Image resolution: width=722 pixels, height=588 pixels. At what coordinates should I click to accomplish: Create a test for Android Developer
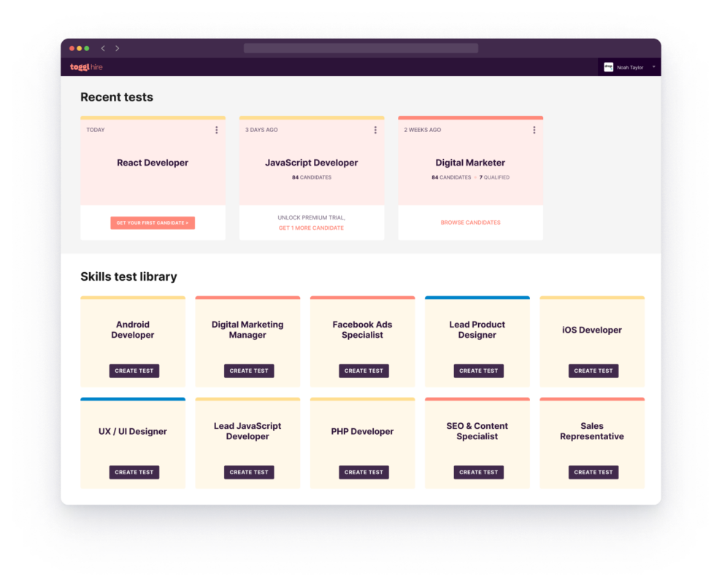coord(134,371)
